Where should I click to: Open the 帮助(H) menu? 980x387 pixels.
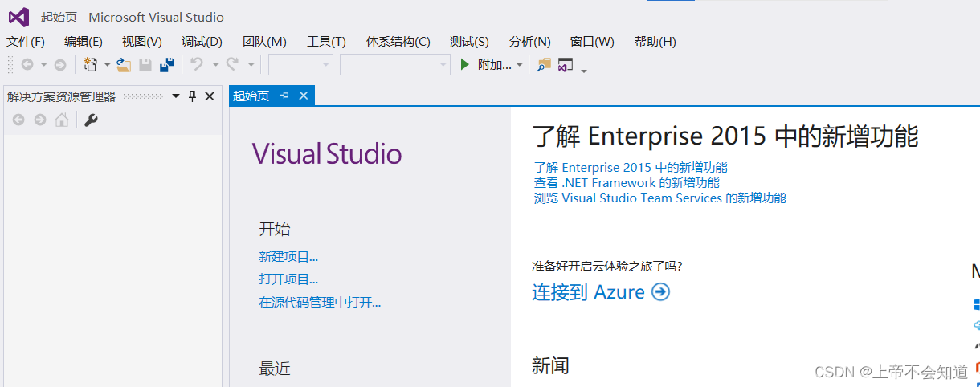[655, 42]
